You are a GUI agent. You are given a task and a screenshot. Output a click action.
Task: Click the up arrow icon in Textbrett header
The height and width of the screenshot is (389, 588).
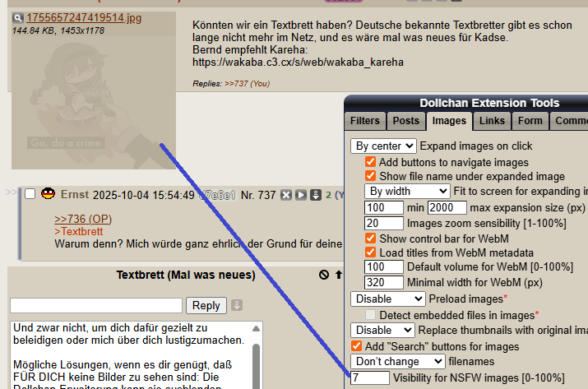click(338, 275)
